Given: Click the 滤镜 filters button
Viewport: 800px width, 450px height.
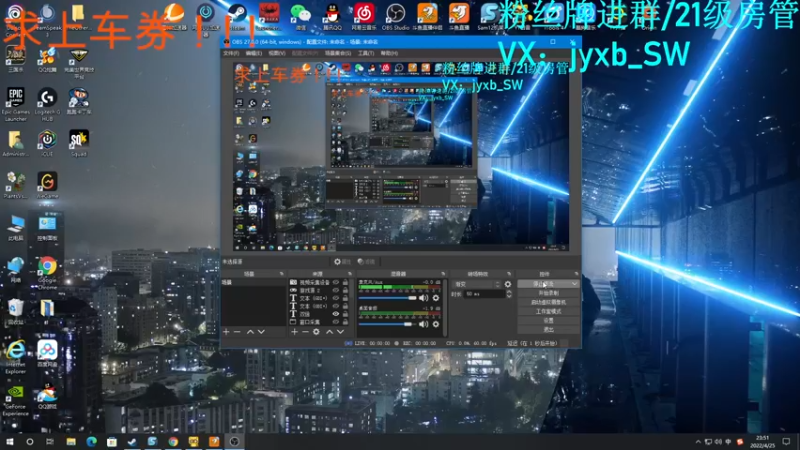Looking at the screenshot, I should click(x=366, y=262).
